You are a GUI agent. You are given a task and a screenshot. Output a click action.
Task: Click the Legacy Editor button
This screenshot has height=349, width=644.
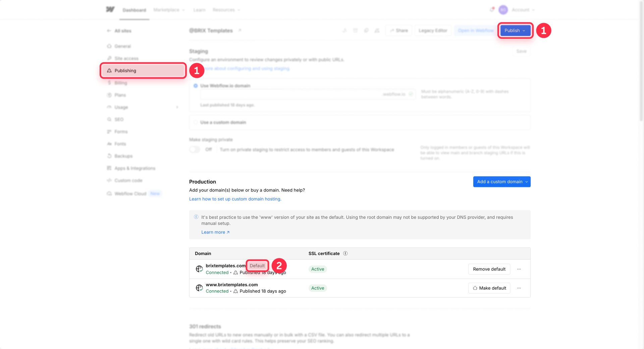click(433, 31)
